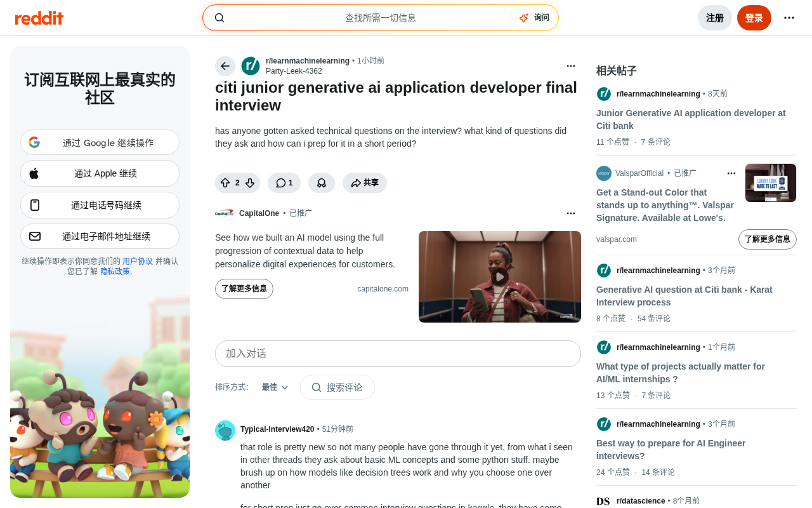Click the community icon beside the 8天前 related post

click(x=604, y=94)
